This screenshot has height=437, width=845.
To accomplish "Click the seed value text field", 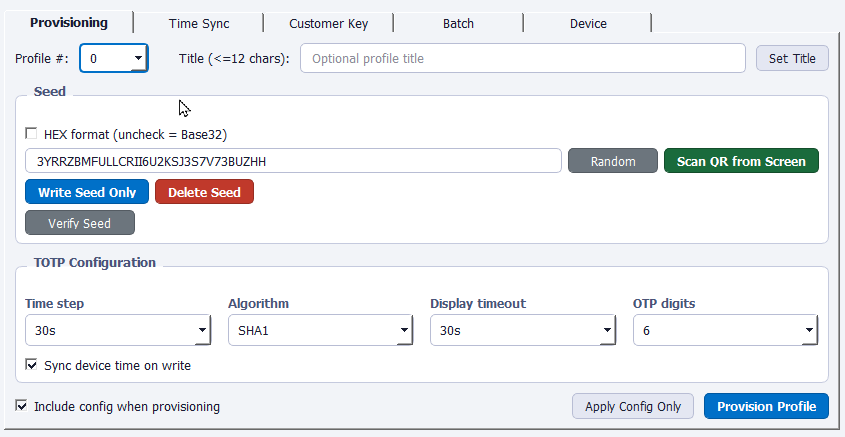I will [x=292, y=161].
